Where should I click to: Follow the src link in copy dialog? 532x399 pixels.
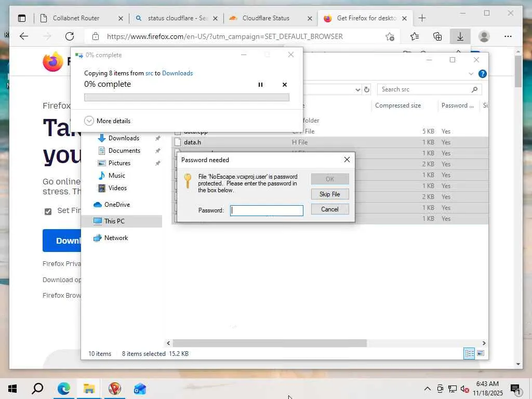point(149,73)
